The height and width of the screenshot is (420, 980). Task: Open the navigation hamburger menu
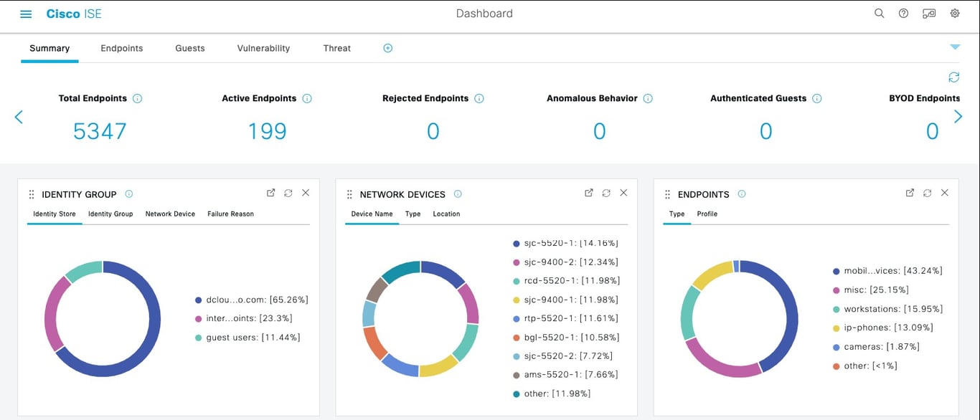tap(26, 13)
